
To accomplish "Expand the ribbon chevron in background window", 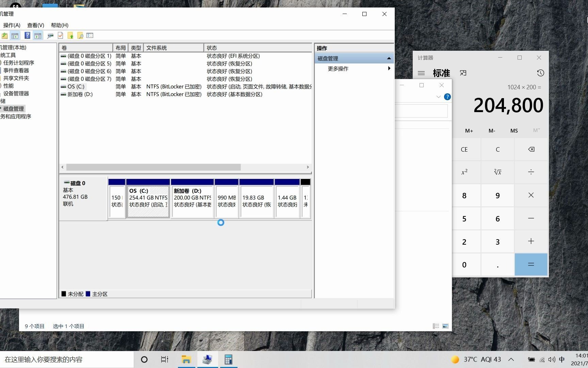I will click(438, 97).
